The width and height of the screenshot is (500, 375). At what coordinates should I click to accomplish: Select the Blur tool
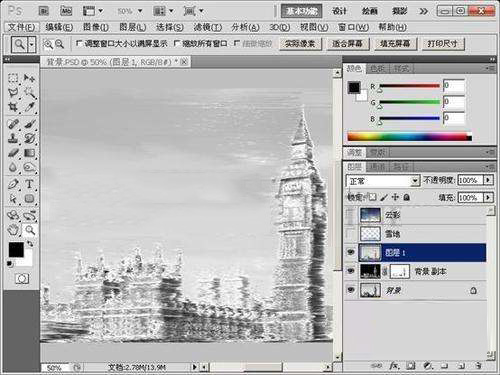point(13,167)
